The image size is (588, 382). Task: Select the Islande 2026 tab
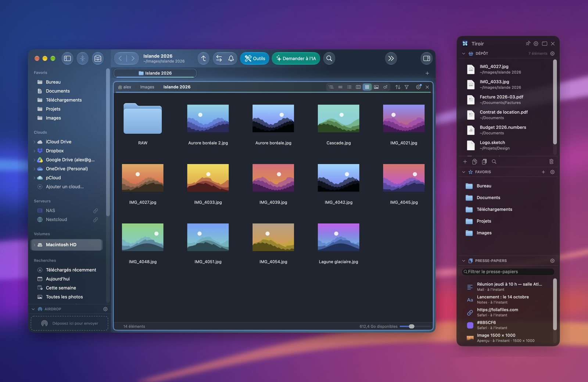coord(155,73)
